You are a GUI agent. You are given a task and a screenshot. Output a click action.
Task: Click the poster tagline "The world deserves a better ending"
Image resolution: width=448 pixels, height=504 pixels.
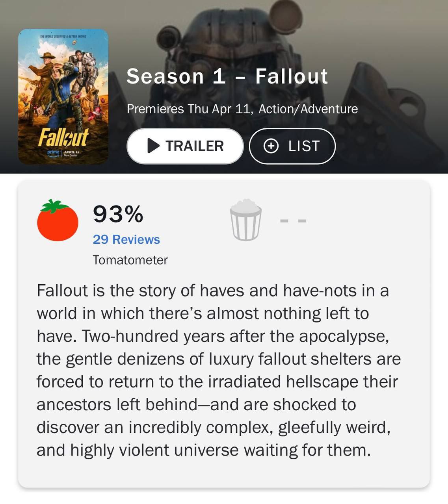point(63,36)
